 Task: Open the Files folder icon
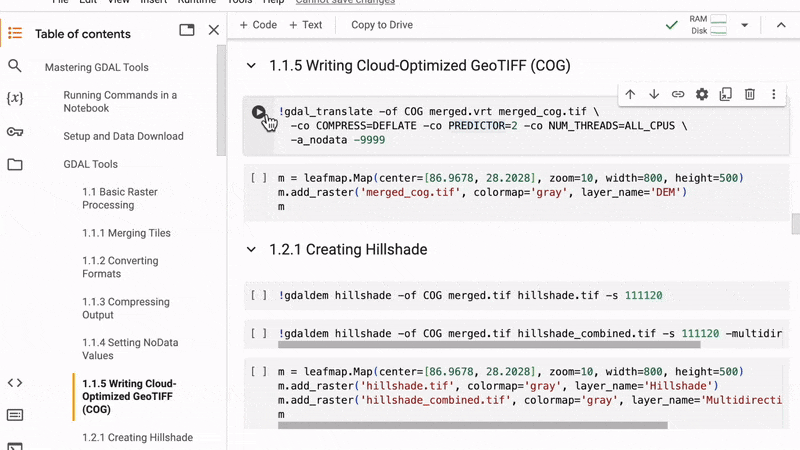(x=15, y=164)
